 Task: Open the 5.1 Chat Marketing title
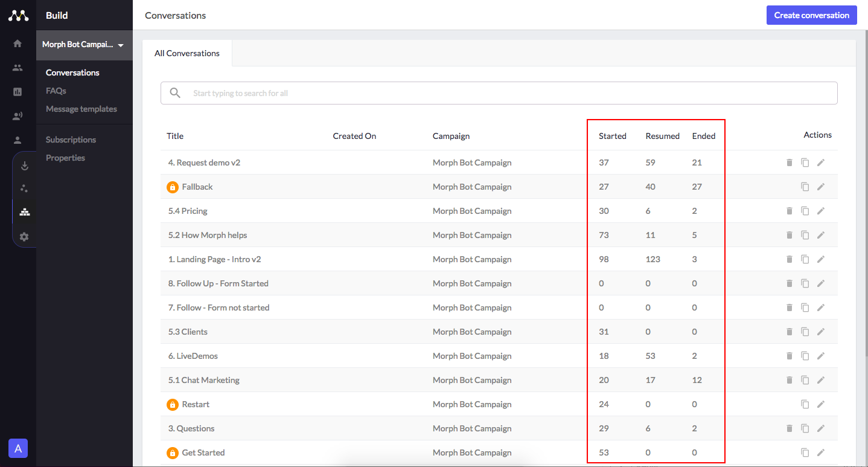click(x=204, y=380)
